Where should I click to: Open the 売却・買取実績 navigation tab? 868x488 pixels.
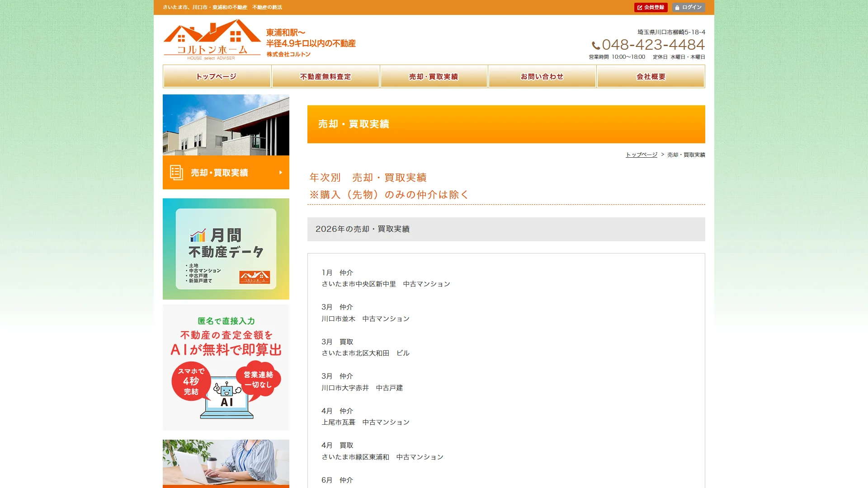coord(434,76)
